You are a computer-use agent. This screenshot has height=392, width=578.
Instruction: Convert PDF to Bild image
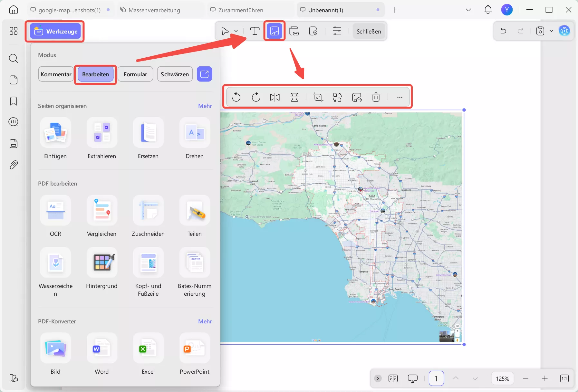point(55,354)
